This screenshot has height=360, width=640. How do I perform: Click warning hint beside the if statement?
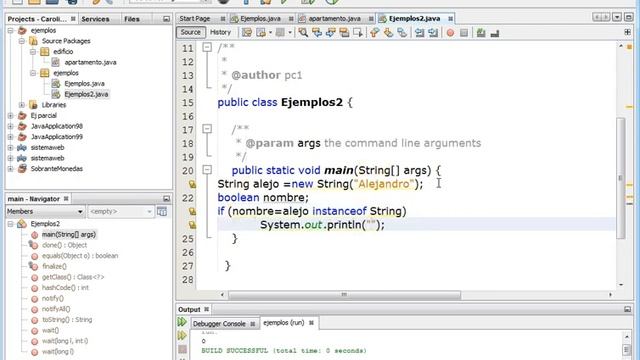coord(192,211)
